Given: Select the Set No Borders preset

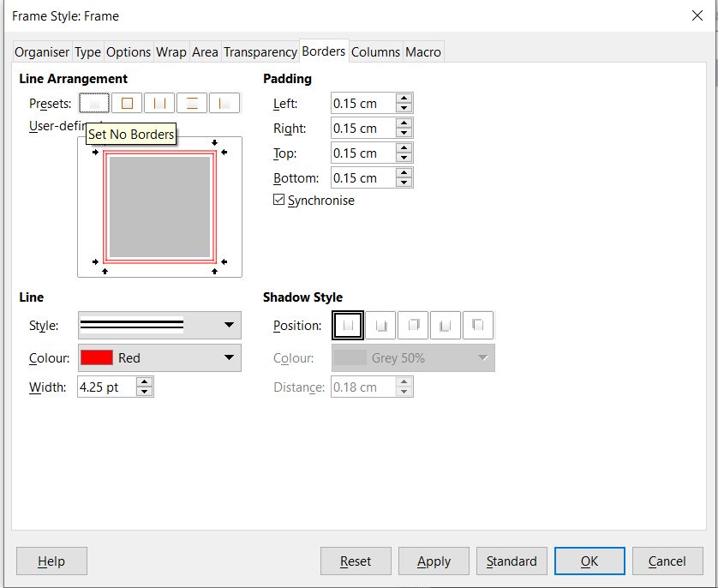Looking at the screenshot, I should [94, 103].
